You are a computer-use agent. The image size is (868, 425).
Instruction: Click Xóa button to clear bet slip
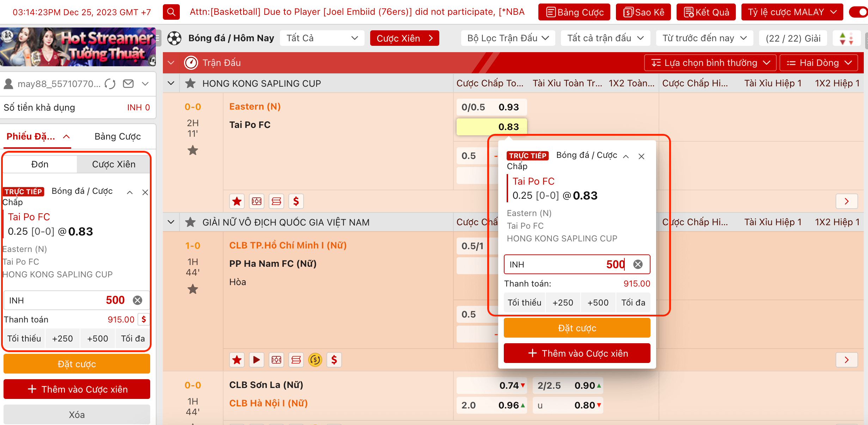coord(77,415)
